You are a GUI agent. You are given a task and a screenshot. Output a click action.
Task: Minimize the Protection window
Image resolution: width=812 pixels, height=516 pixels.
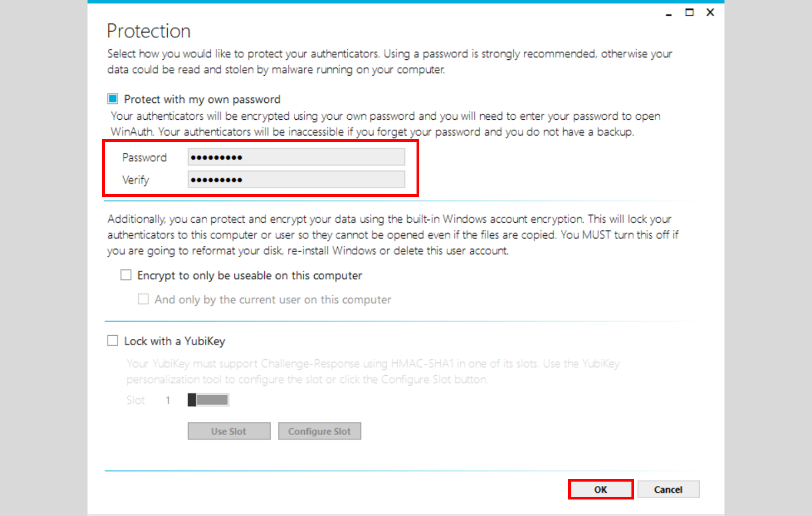[x=669, y=13]
